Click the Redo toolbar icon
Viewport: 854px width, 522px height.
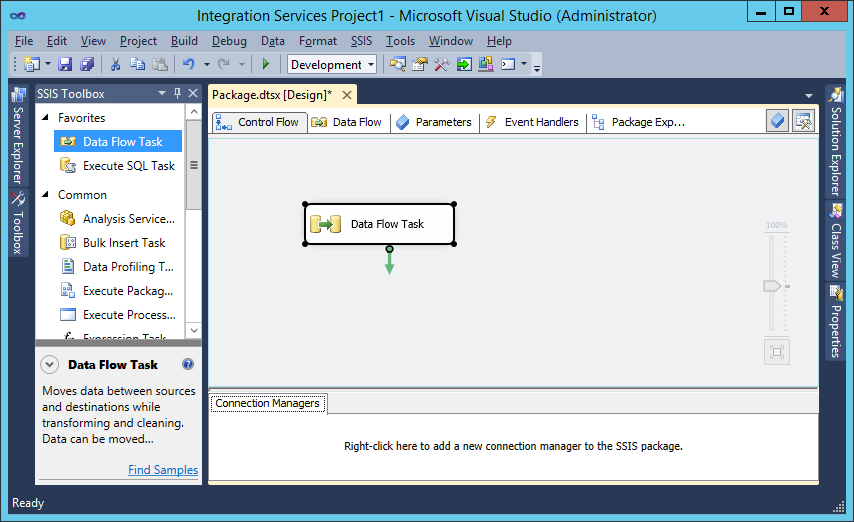223,64
